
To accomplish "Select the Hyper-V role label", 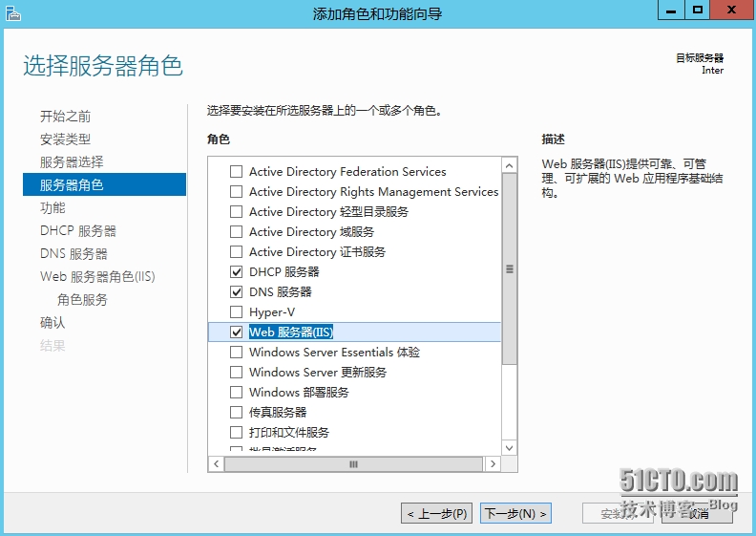I will point(272,312).
